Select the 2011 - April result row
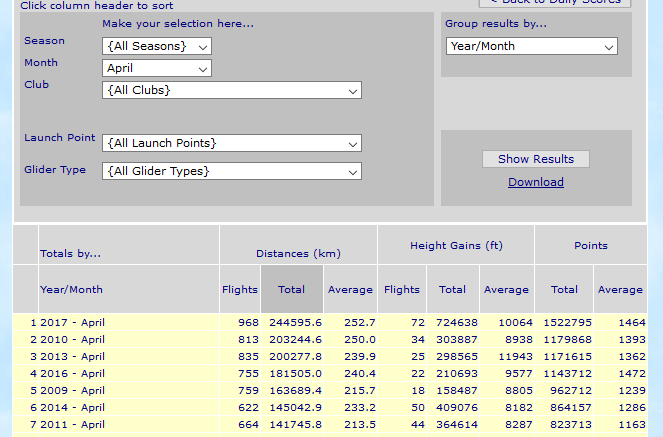 (x=72, y=424)
